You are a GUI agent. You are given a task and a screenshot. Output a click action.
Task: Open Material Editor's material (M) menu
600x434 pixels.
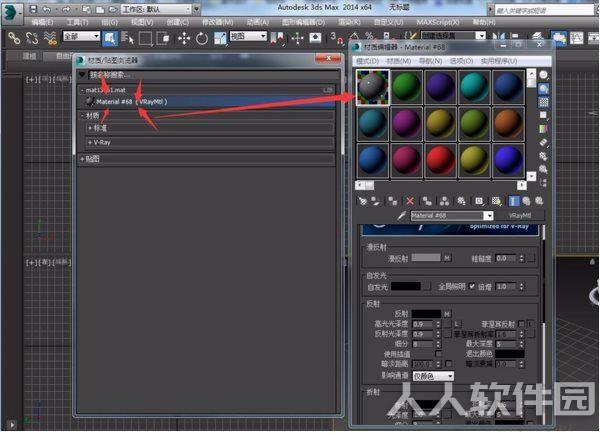pos(399,61)
